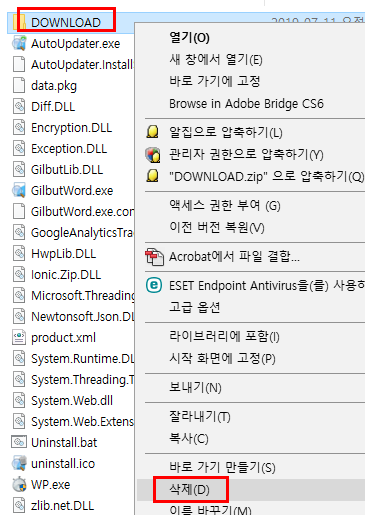Viewport: 365px width, 515px height.
Task: Click the Acrobat PDF icon in menu
Action: pos(154,257)
